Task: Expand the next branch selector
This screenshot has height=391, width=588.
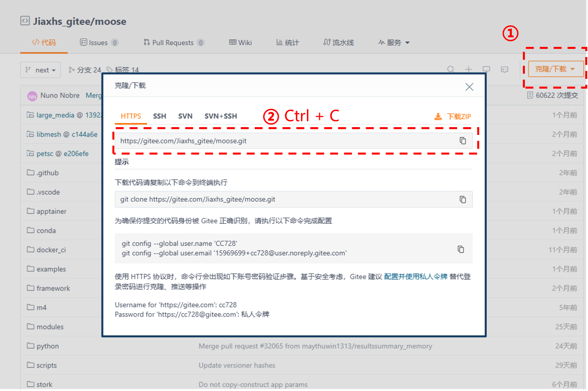Action: [40, 70]
